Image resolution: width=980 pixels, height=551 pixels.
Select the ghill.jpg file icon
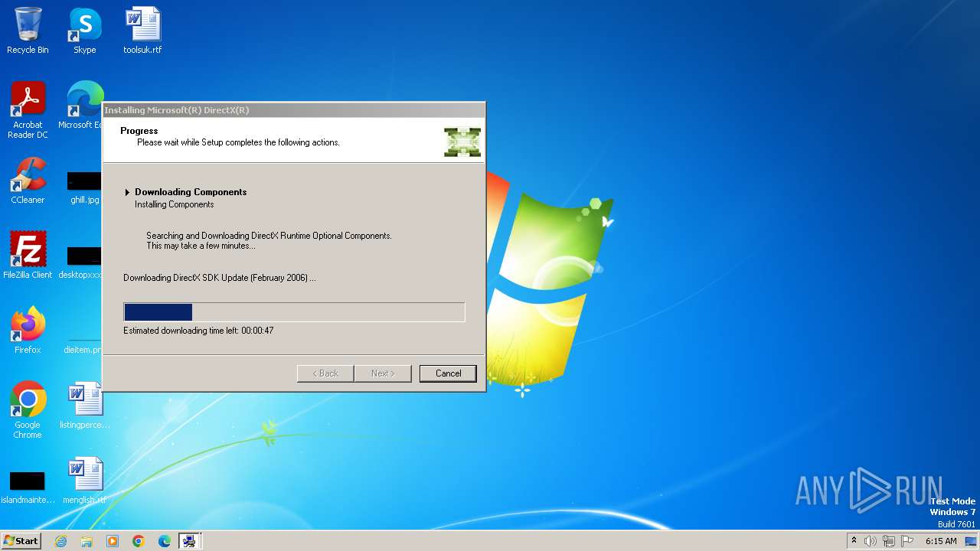pos(84,187)
